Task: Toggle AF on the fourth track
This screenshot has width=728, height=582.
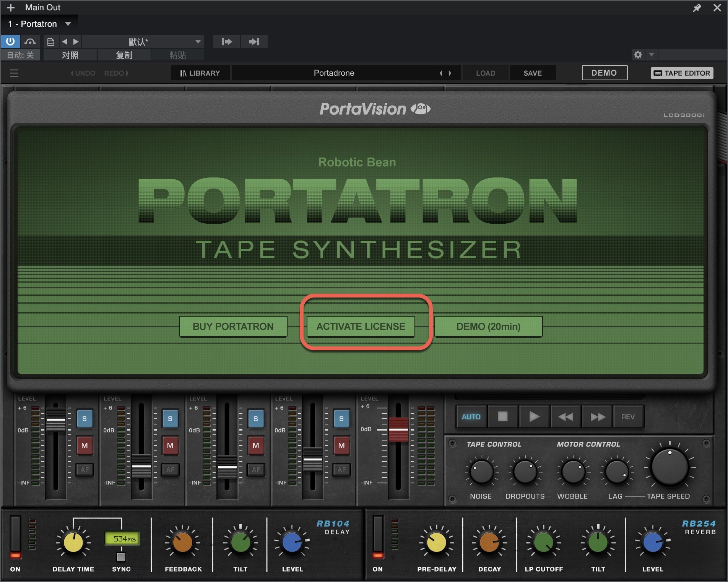Action: pos(341,470)
